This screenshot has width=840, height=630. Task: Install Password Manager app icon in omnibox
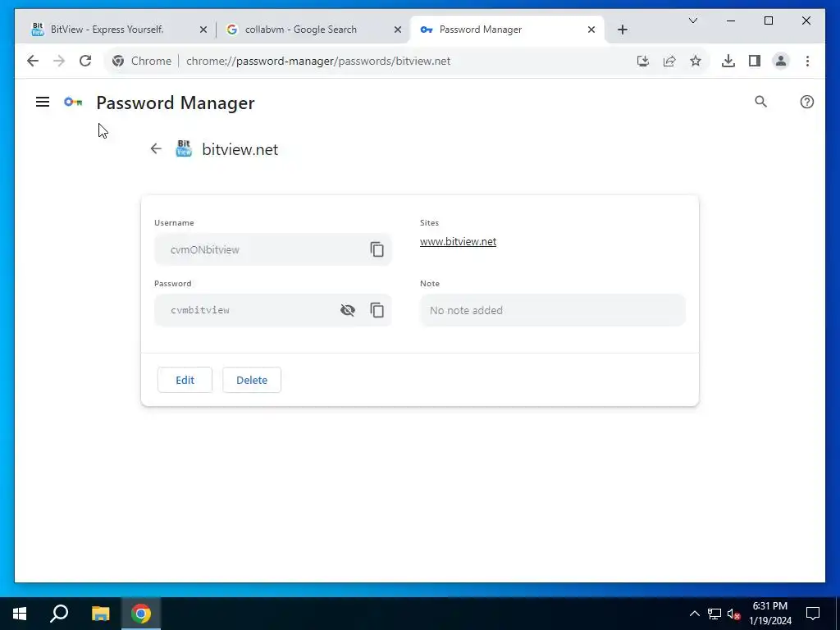(643, 61)
